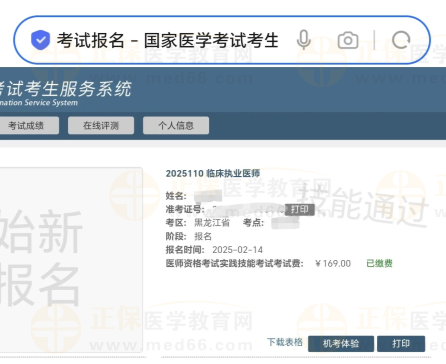The image size is (446, 364).
Task: Click the Service System English subtitle
Action: click(x=39, y=102)
